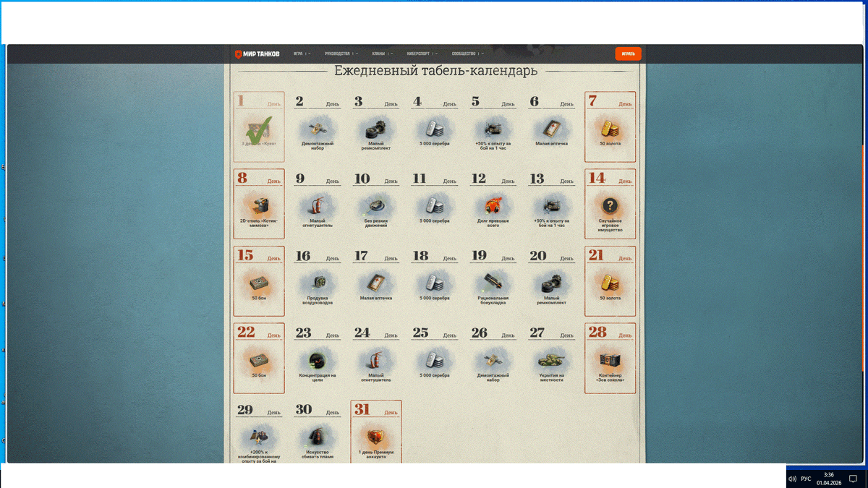Select day 14 question mark random item icon
The height and width of the screenshot is (488, 868).
point(610,205)
